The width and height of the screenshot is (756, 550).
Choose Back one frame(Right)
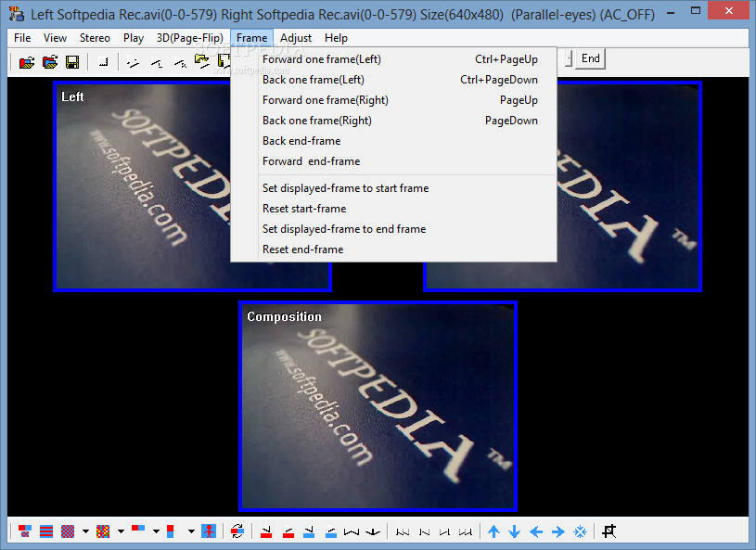coord(394,121)
